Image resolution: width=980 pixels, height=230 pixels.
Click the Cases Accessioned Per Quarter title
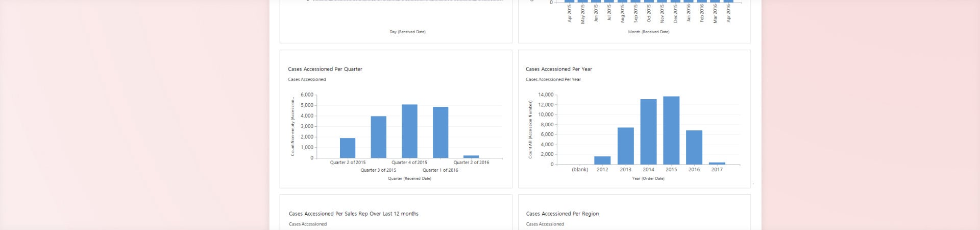pyautogui.click(x=325, y=69)
